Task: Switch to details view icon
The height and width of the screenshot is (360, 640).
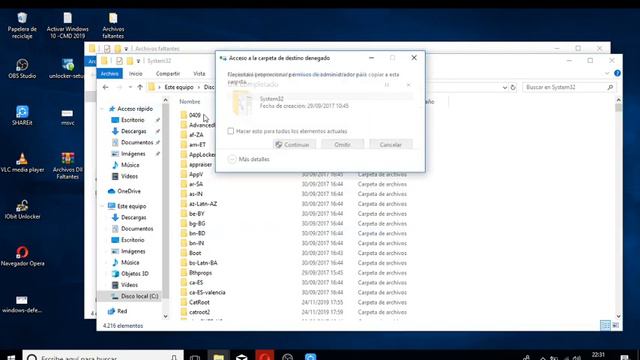Action: 605,325
